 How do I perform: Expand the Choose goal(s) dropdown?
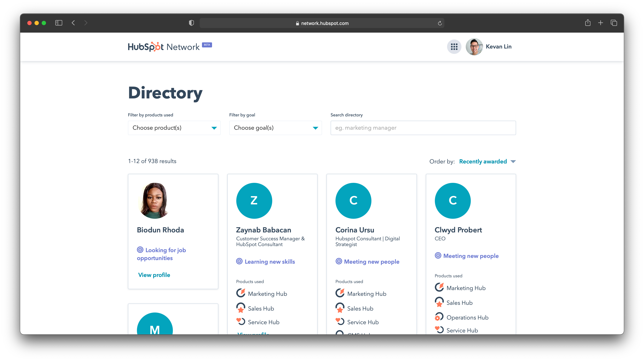point(275,128)
